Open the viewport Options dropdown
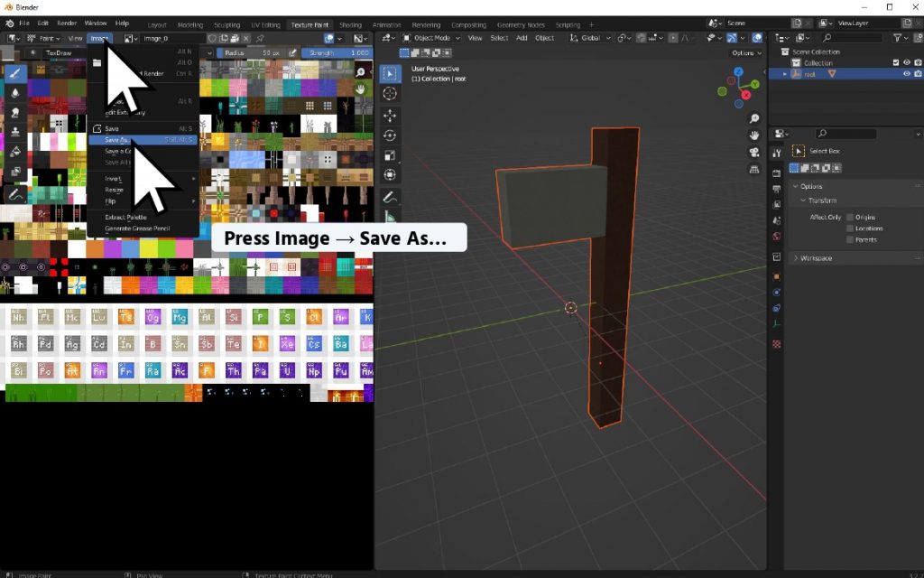This screenshot has height=578, width=924. tap(746, 52)
